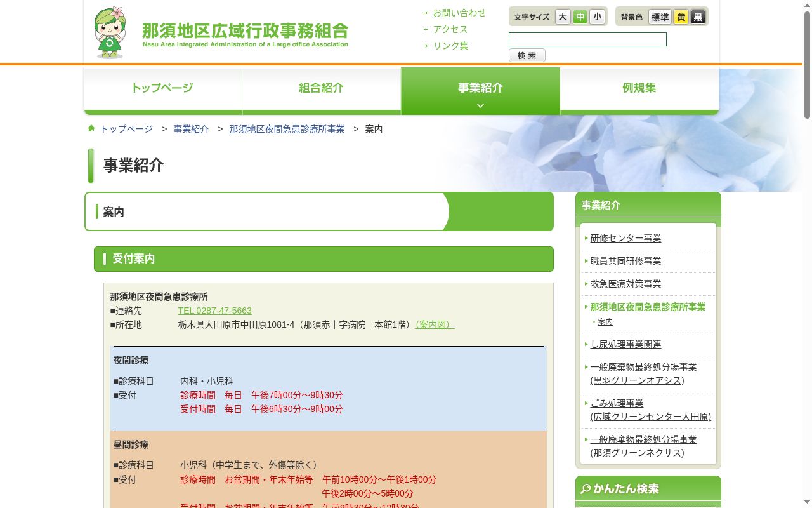Expand chevron under 事業紹介 tab
The image size is (812, 508).
coord(480,105)
